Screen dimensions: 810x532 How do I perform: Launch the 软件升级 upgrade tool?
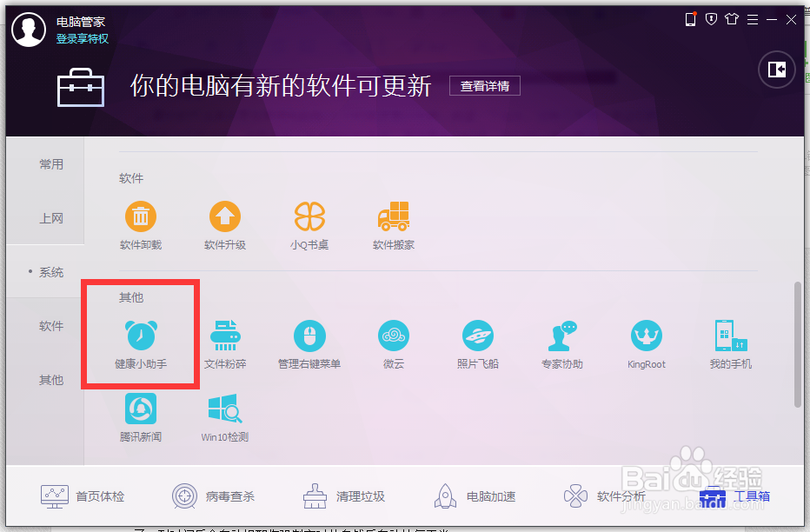coord(225,226)
